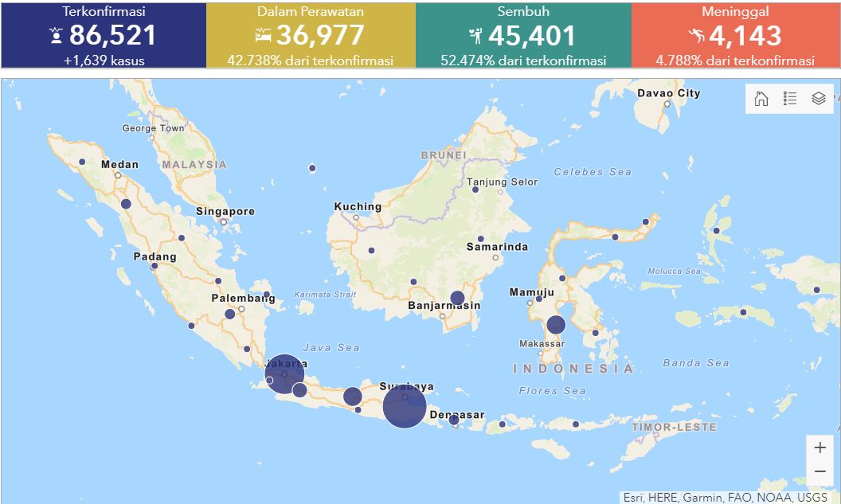Click the Karimata Strait label
Viewport: 841px width, 504px height.
325,295
